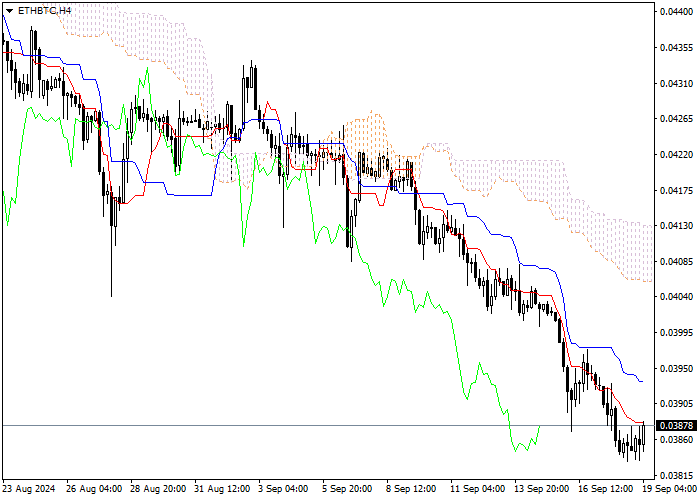Click the 0.04040 price scale label
Screen dimensions: 700x500
coord(676,297)
